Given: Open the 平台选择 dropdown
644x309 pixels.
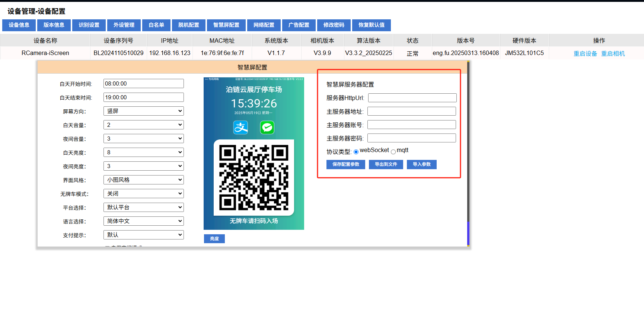Looking at the screenshot, I should [144, 207].
